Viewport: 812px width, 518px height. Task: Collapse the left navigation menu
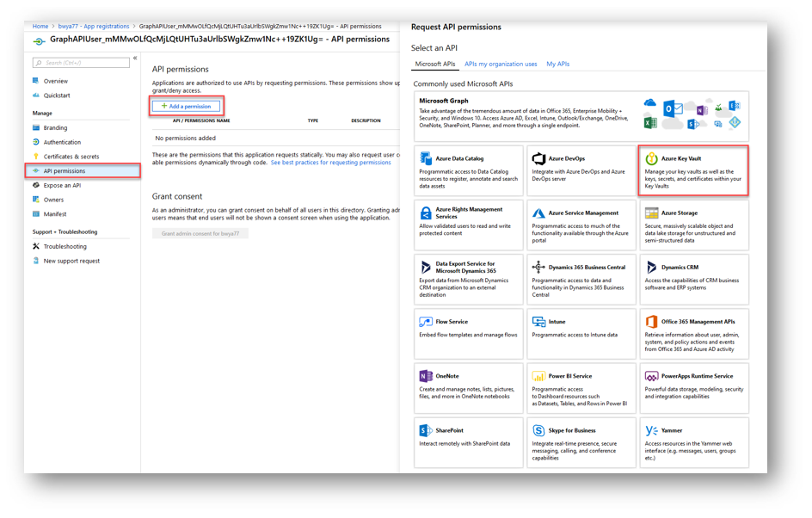pyautogui.click(x=135, y=58)
